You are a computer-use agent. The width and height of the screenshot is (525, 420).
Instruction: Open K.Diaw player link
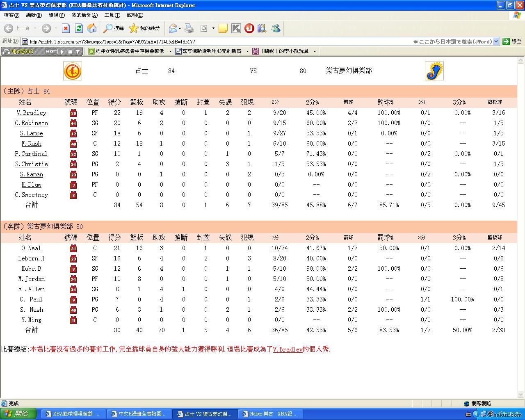click(x=32, y=185)
